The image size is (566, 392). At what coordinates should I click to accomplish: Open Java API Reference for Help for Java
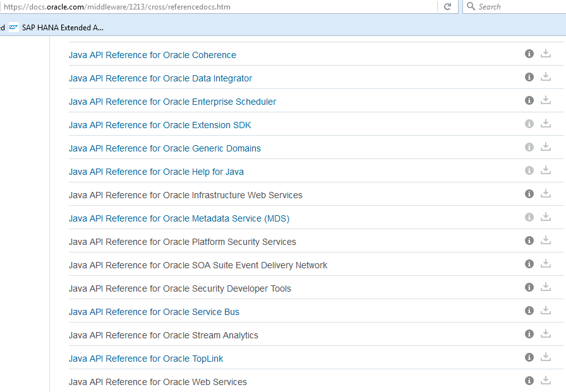(x=156, y=172)
